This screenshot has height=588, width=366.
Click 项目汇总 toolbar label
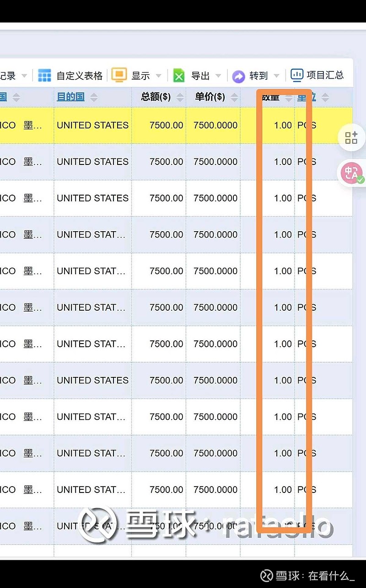pyautogui.click(x=325, y=75)
